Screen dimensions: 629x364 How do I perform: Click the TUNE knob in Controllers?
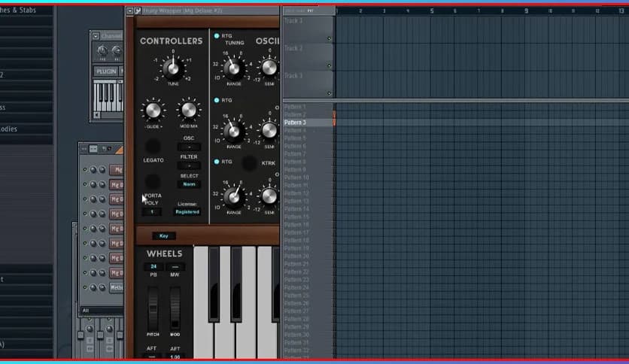coord(173,68)
